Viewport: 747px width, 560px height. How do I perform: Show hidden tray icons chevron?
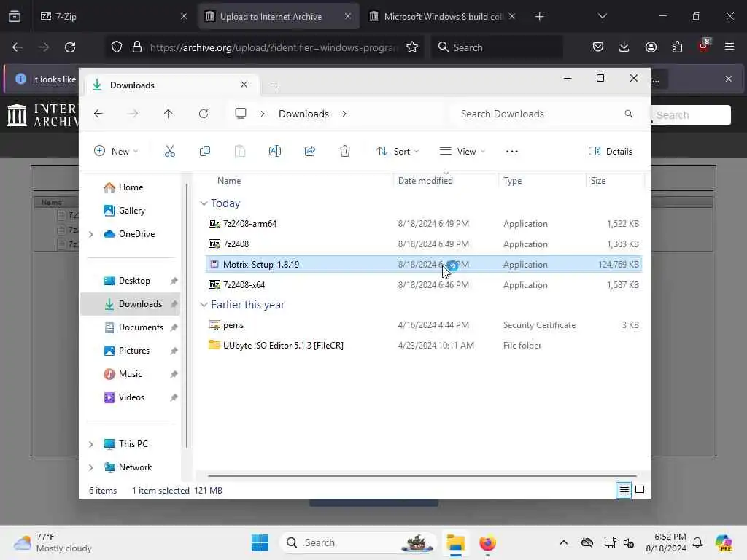(564, 542)
